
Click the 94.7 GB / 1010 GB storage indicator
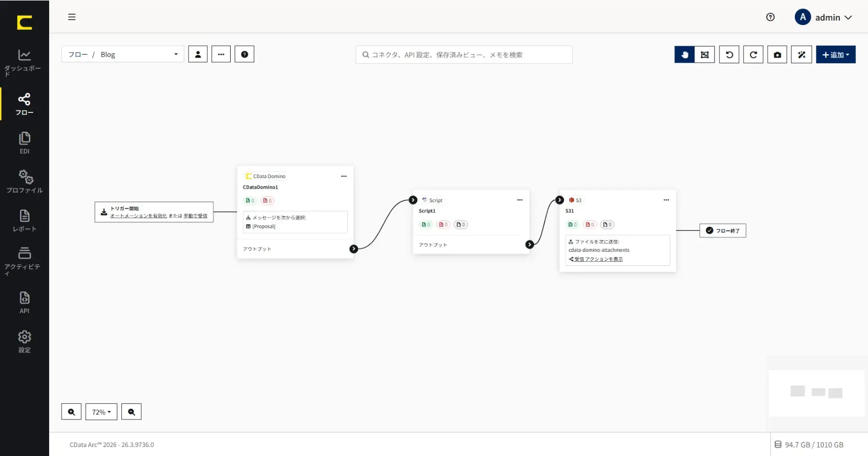click(809, 444)
